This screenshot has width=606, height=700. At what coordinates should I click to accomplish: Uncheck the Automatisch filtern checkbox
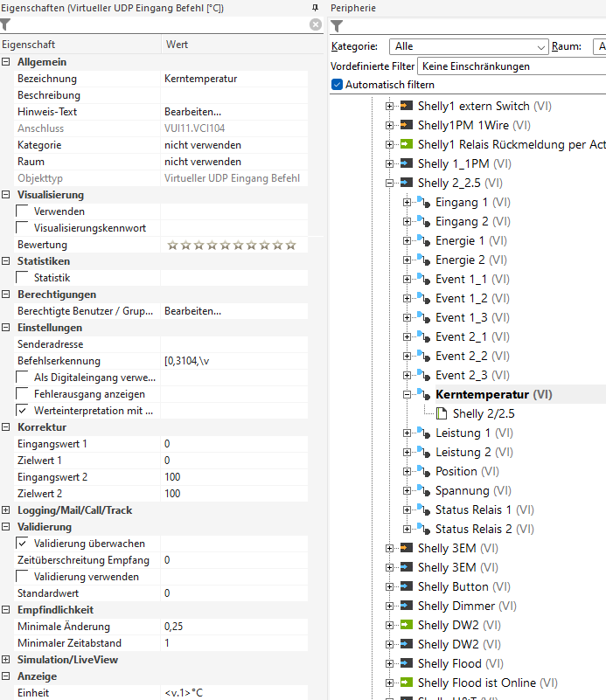[x=338, y=85]
